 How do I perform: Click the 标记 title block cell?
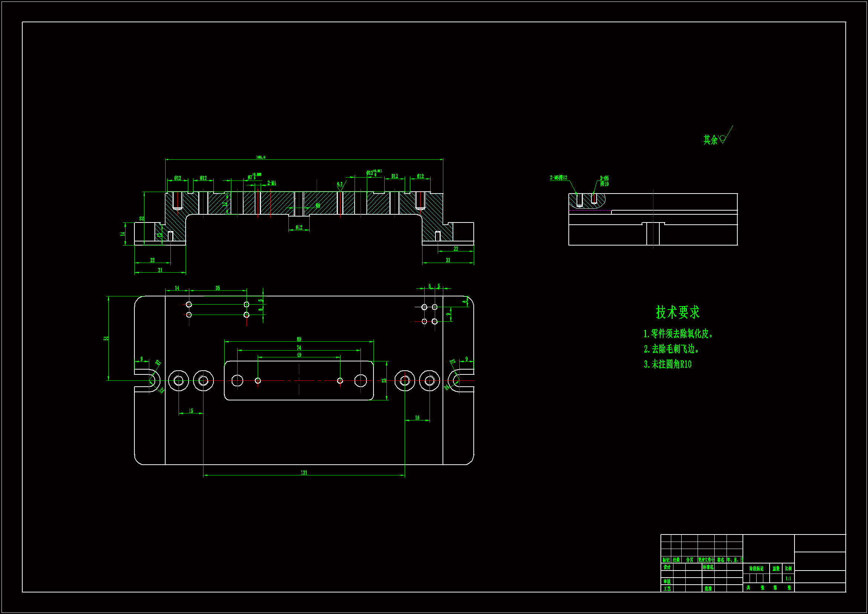click(x=666, y=560)
